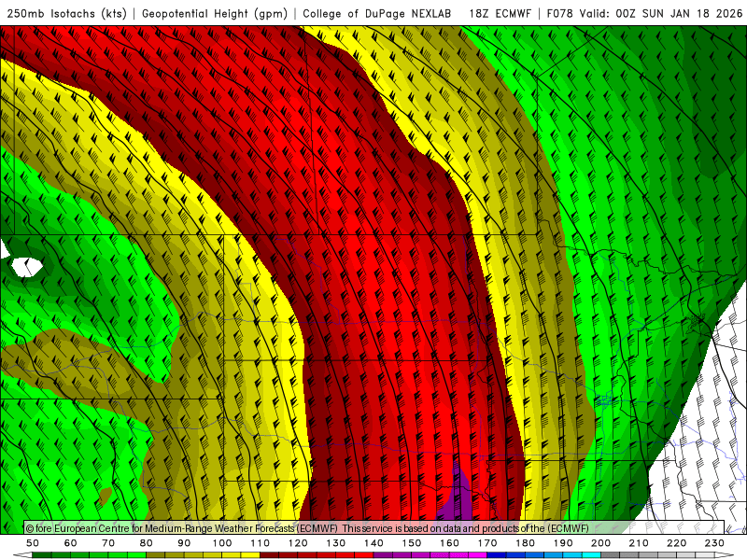Click the legend value 150
747x560 pixels.
(411, 543)
